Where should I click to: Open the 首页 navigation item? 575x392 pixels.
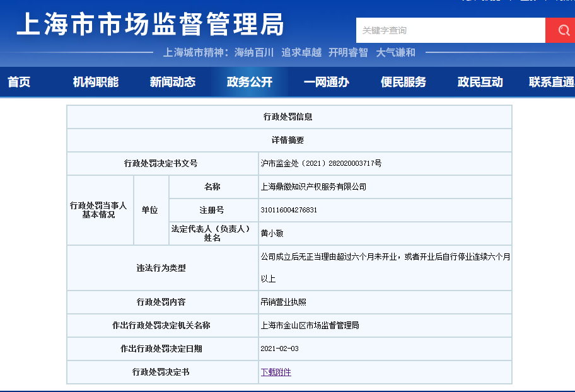[x=19, y=82]
